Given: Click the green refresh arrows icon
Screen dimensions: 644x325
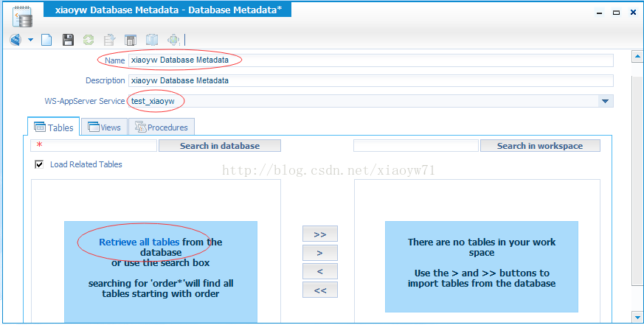Looking at the screenshot, I should 89,40.
